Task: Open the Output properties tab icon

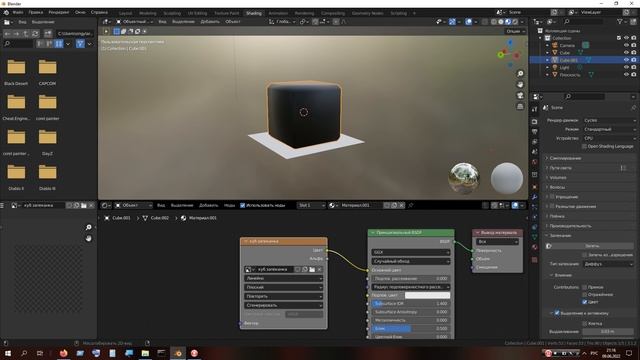Action: pos(535,131)
